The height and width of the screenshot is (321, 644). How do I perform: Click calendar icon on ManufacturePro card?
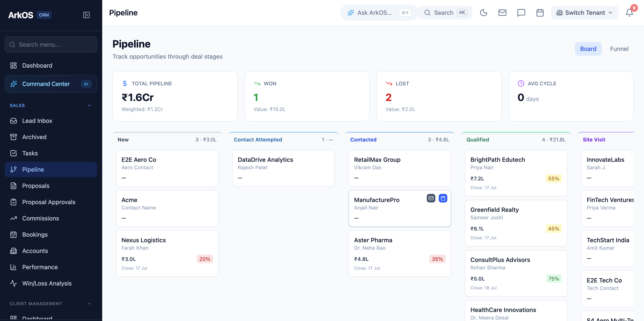[443, 198]
